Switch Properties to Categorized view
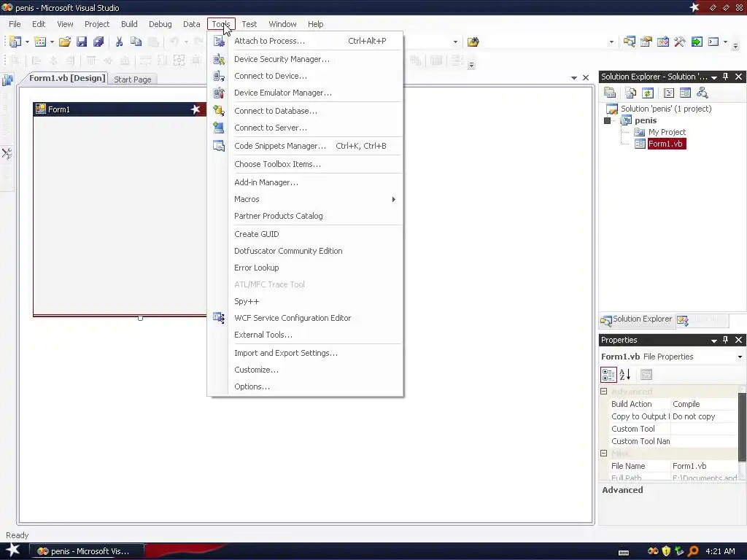This screenshot has width=747, height=560. [x=608, y=375]
